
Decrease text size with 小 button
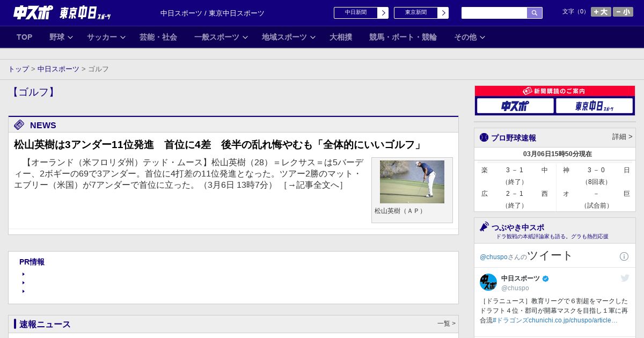pyautogui.click(x=623, y=12)
